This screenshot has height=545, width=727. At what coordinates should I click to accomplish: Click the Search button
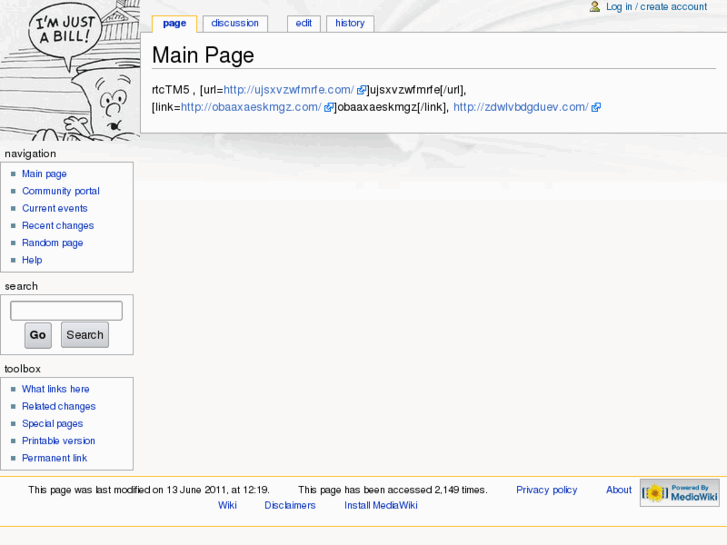click(85, 335)
